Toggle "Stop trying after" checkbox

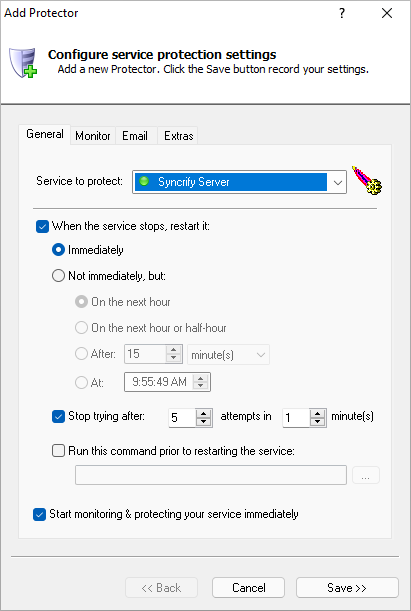coord(58,417)
